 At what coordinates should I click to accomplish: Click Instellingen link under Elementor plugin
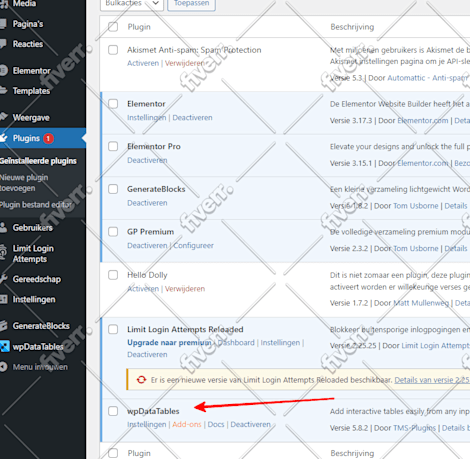tap(147, 118)
